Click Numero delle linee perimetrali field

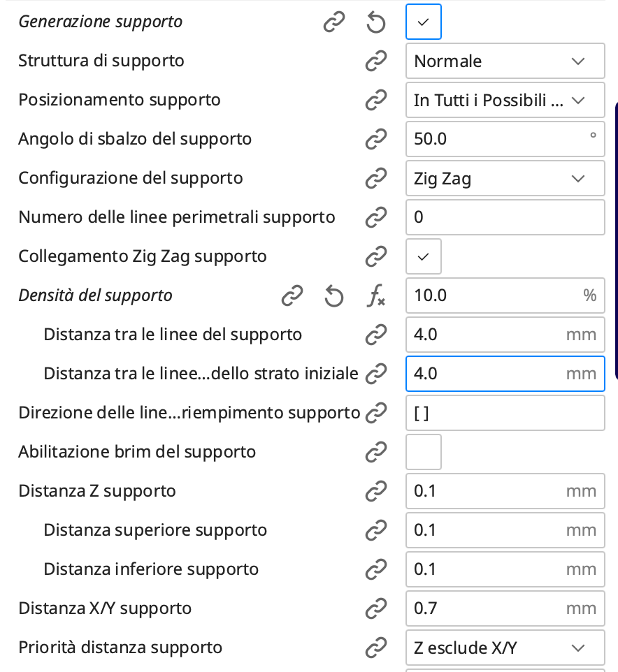click(x=505, y=217)
